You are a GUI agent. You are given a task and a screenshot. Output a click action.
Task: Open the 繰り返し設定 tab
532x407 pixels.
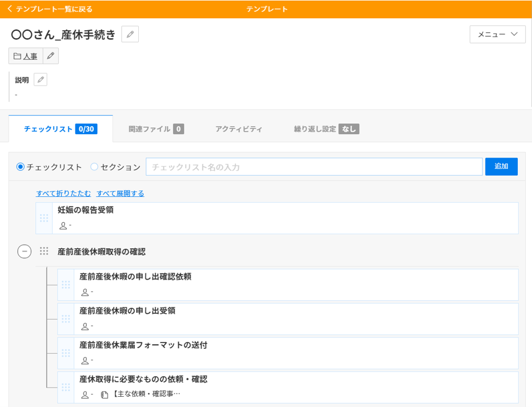[326, 129]
